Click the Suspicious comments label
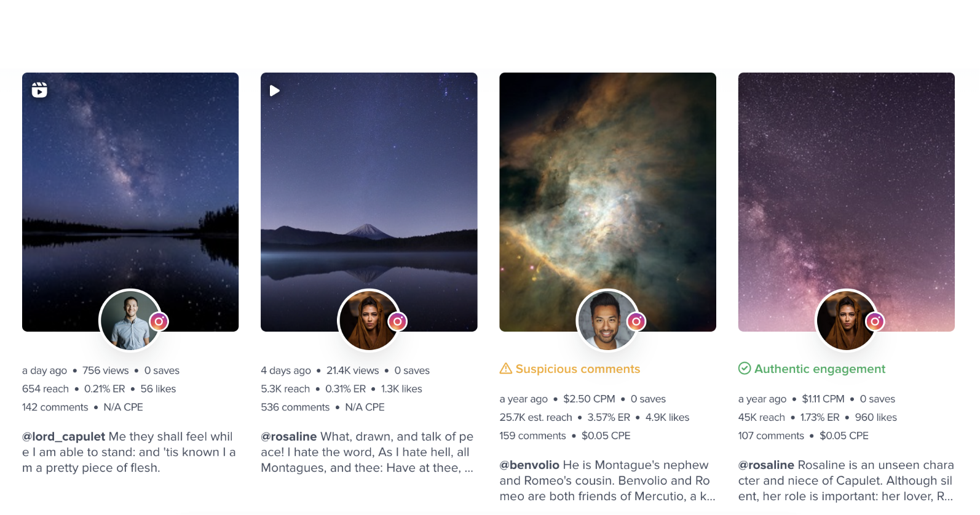This screenshot has height=515, width=980. tap(578, 369)
